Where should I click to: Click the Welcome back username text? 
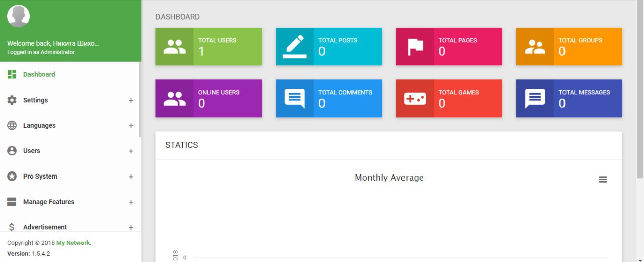pyautogui.click(x=53, y=43)
